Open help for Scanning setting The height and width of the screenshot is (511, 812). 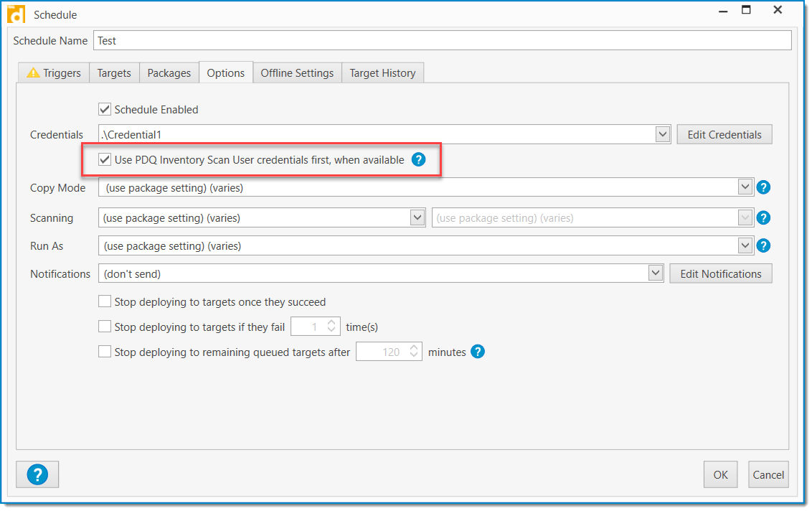point(763,217)
